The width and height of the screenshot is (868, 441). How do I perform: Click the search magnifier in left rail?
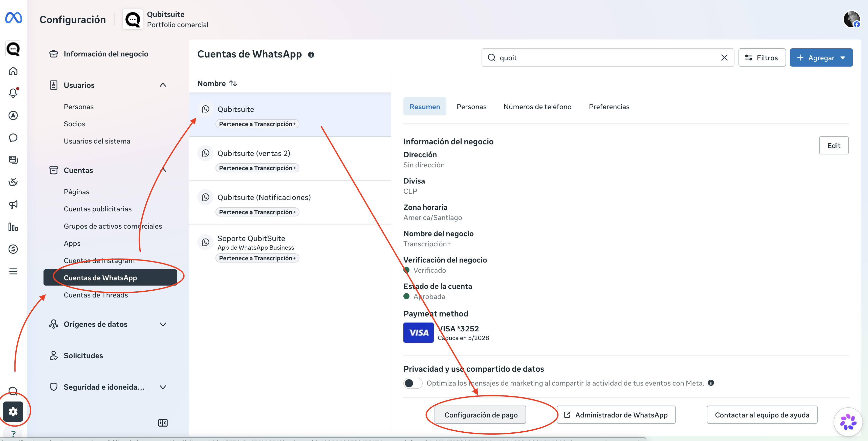coord(13,391)
